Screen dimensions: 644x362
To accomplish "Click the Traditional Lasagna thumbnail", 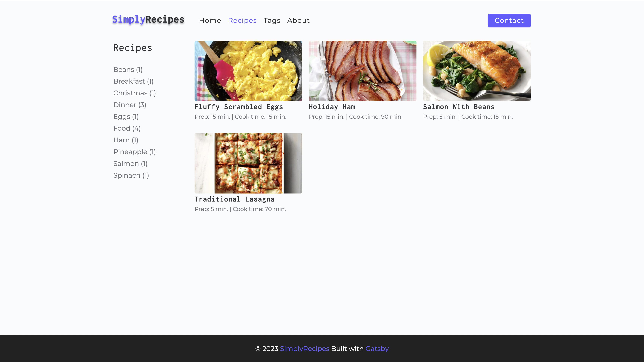I will [248, 163].
